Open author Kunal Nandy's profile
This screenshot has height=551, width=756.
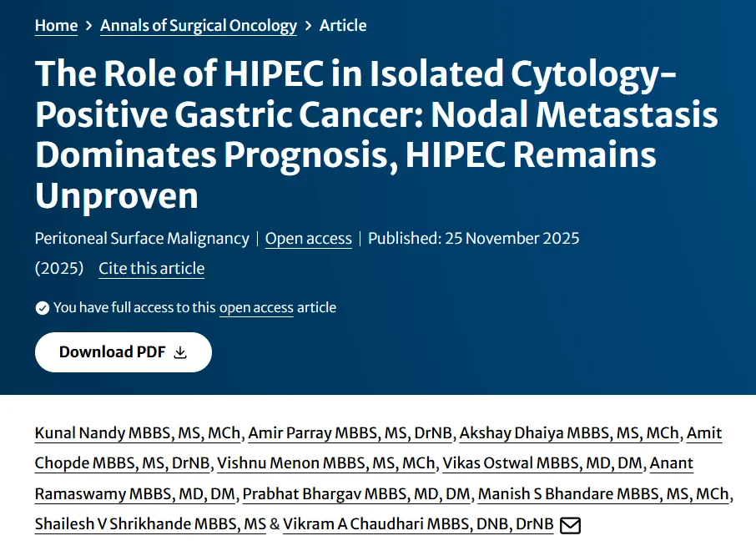(x=138, y=433)
